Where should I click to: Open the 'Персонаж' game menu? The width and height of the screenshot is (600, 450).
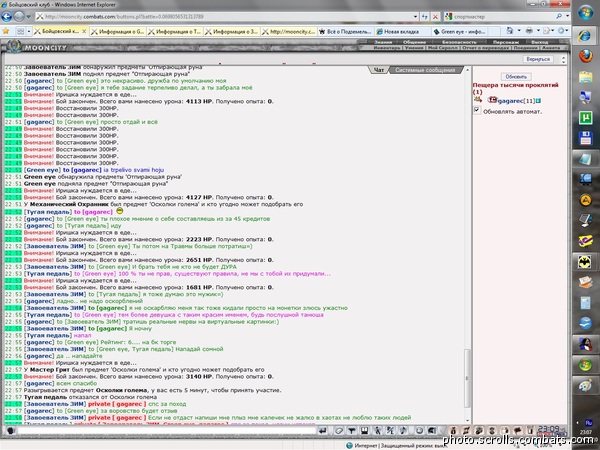[505, 42]
